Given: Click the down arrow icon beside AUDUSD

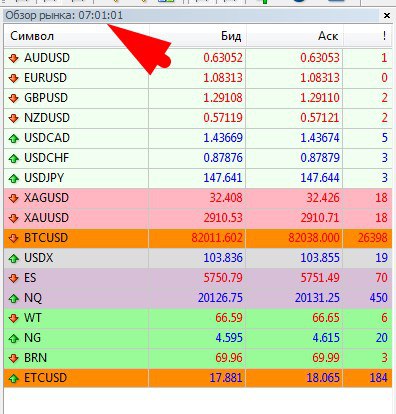Looking at the screenshot, I should tap(13, 58).
